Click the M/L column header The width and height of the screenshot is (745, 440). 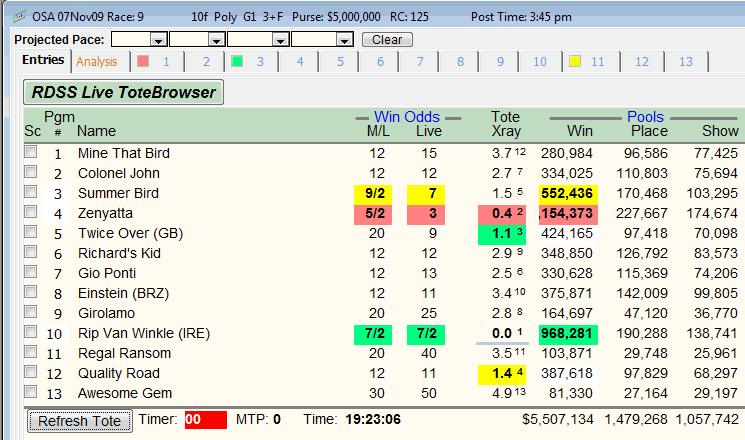(x=378, y=131)
